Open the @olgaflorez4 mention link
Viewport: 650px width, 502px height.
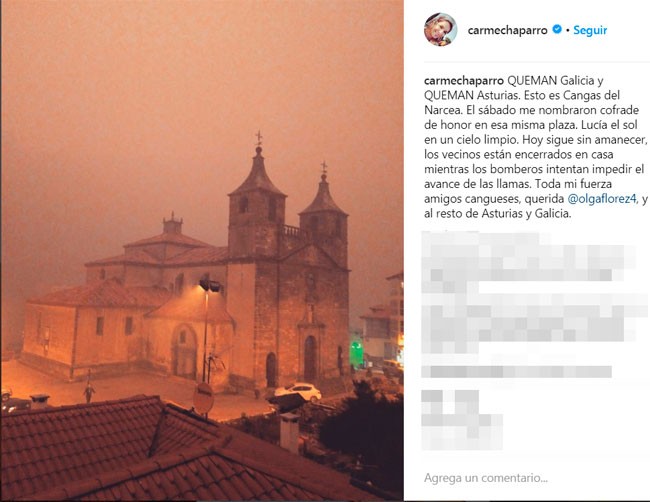(602, 199)
